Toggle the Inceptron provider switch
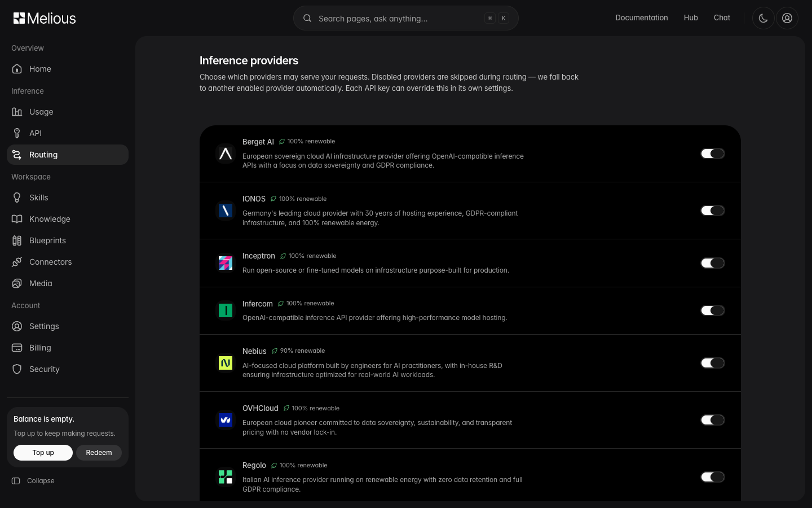The height and width of the screenshot is (508, 812). pyautogui.click(x=713, y=263)
